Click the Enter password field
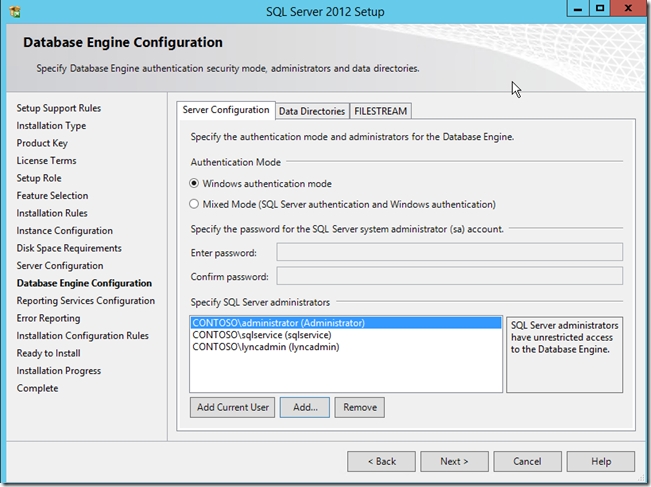Image resolution: width=651 pixels, height=487 pixels. [x=450, y=252]
